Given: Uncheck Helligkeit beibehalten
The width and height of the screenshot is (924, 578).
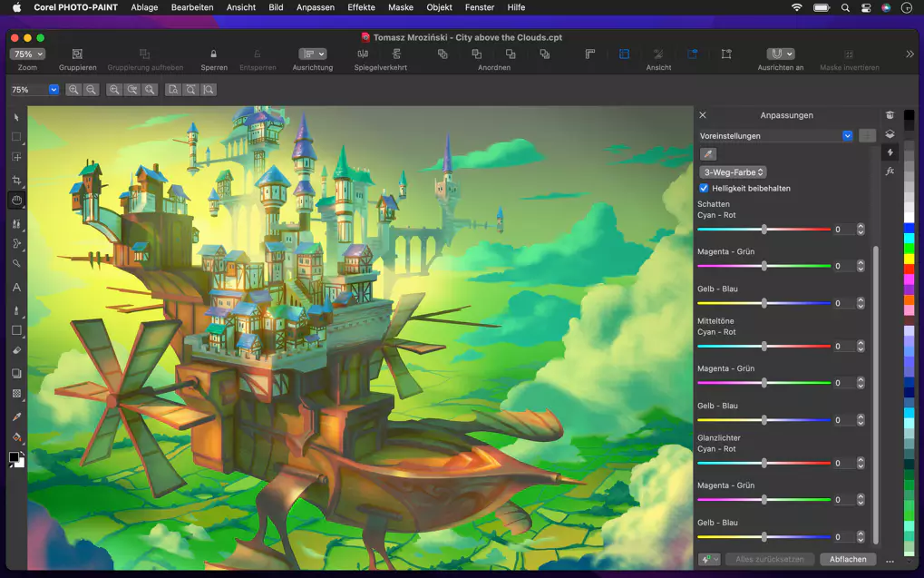Looking at the screenshot, I should tap(704, 188).
